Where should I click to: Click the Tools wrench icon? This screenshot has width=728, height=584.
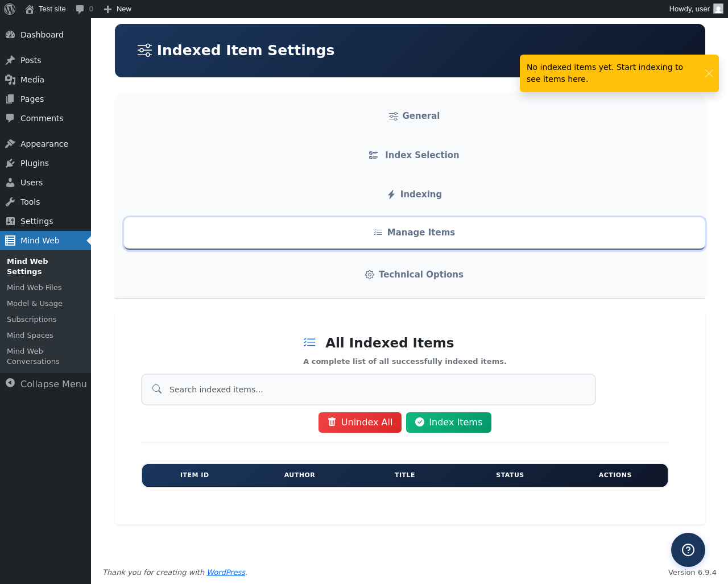point(10,202)
